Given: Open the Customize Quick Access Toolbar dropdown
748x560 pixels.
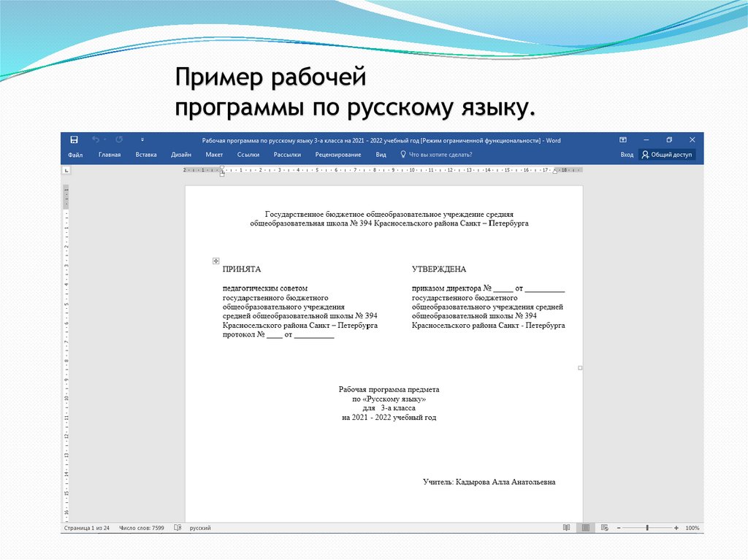Looking at the screenshot, I should coord(142,140).
